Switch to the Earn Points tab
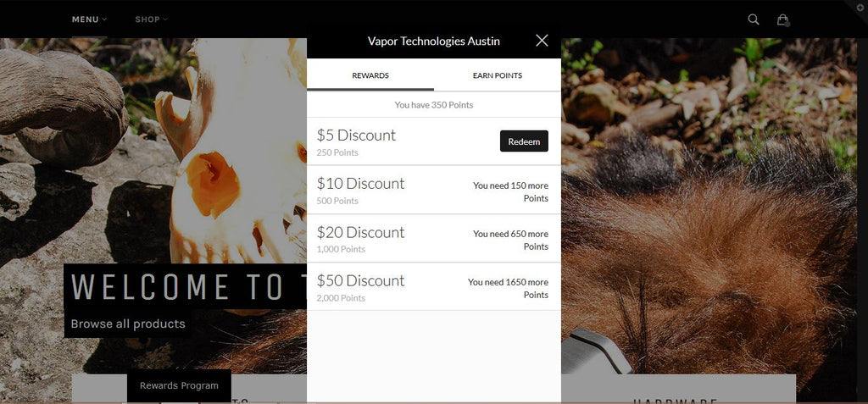 497,75
